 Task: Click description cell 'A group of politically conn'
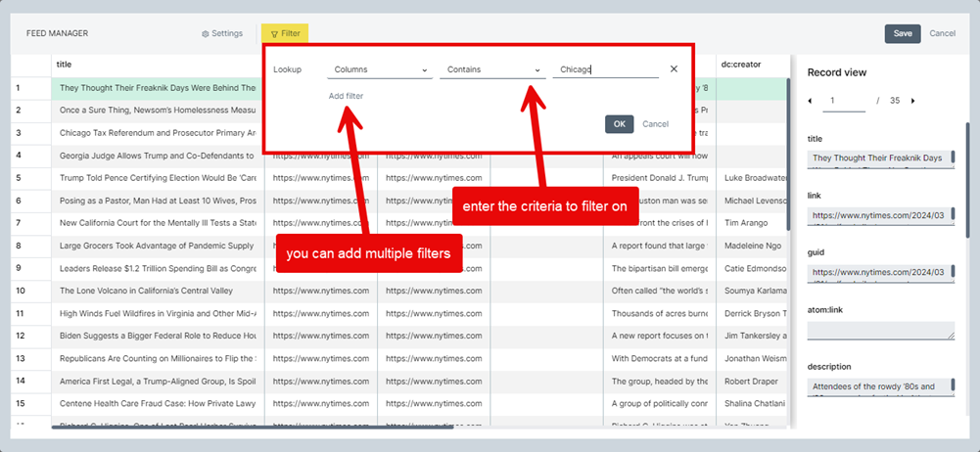coord(660,403)
